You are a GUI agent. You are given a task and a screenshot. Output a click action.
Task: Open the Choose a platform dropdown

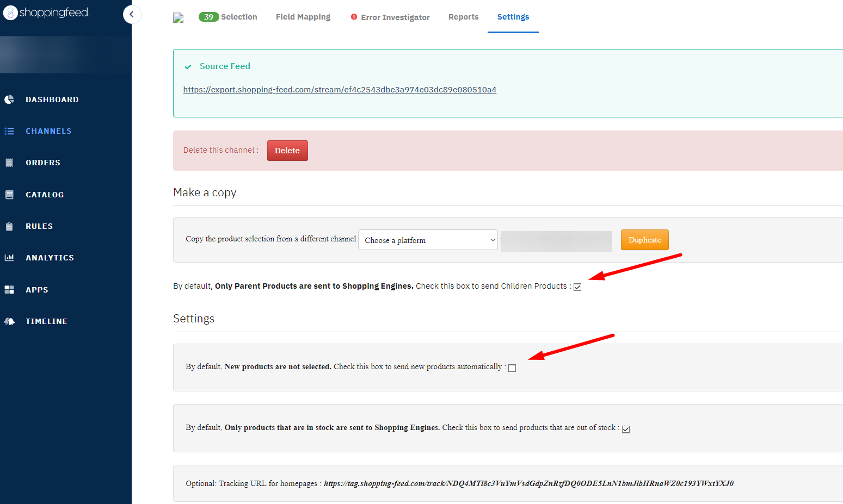(428, 240)
